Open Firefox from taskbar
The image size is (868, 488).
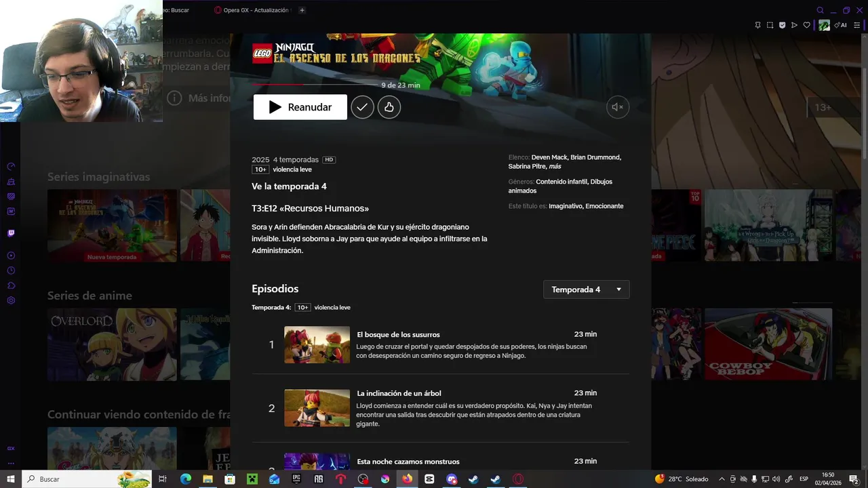407,479
